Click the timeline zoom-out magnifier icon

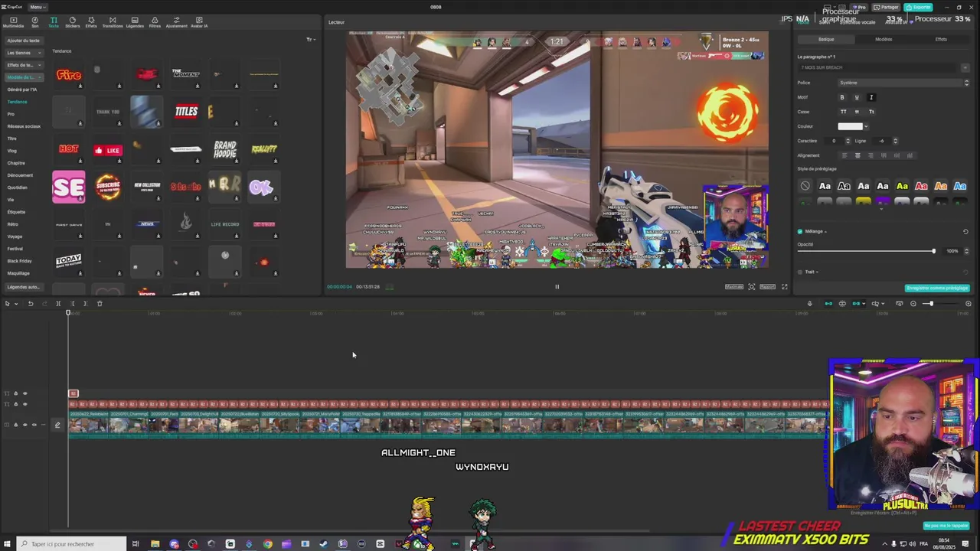(x=913, y=304)
